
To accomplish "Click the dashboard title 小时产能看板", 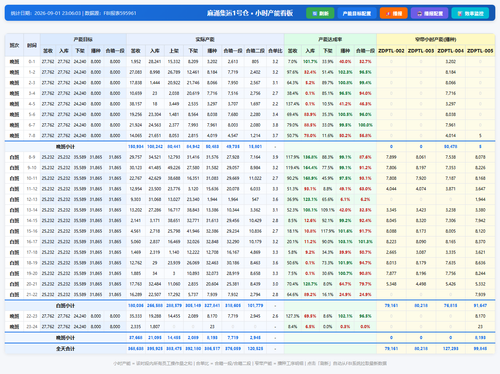I will (x=274, y=13).
